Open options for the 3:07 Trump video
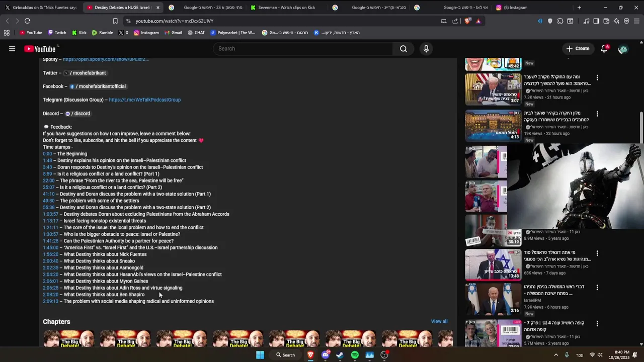The width and height of the screenshot is (644, 362). tap(597, 78)
